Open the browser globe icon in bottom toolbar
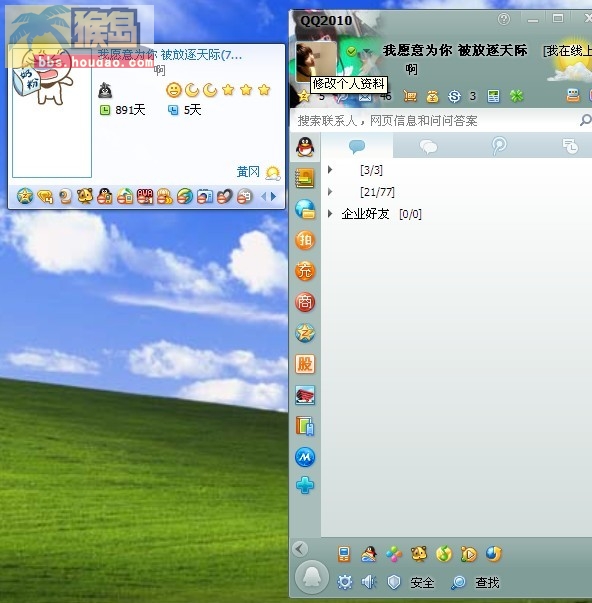 [x=494, y=554]
